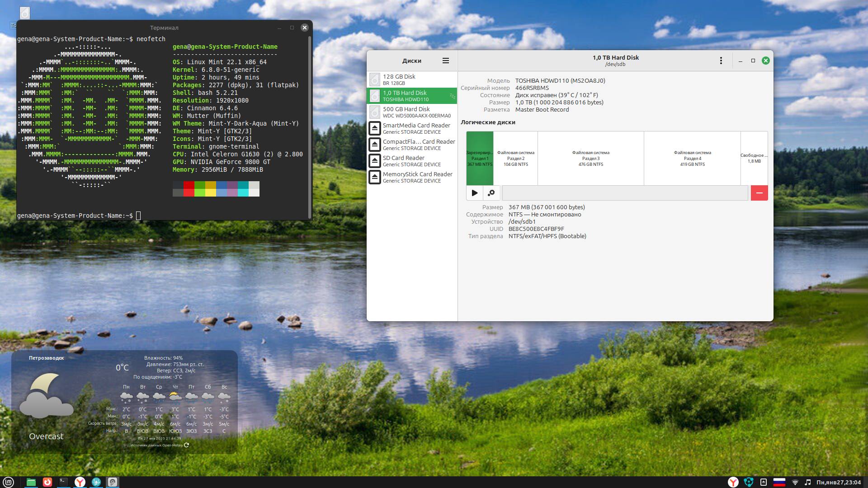This screenshot has width=868, height=488.
Task: Click the clock showing Пн,янв27,23:04
Action: (x=839, y=482)
